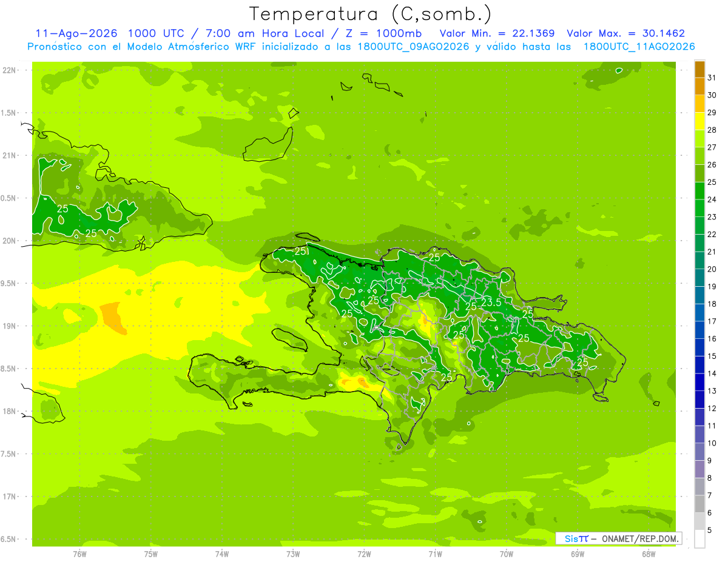Click the "68W" longitude label

(649, 554)
